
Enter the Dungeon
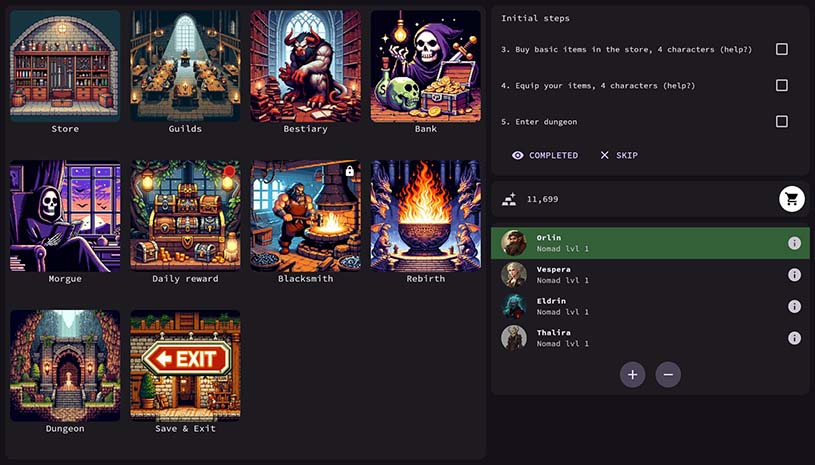pyautogui.click(x=65, y=366)
